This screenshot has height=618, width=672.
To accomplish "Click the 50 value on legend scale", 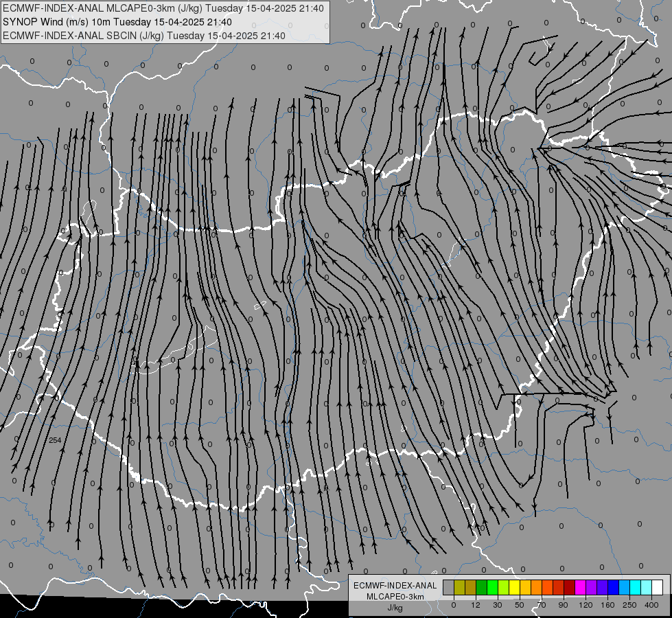I will 520,605.
